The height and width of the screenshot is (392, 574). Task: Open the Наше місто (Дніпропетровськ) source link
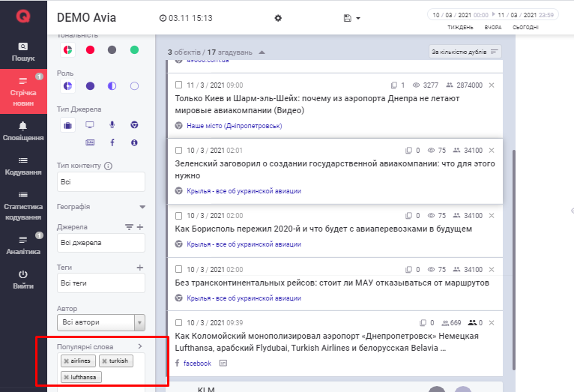235,125
